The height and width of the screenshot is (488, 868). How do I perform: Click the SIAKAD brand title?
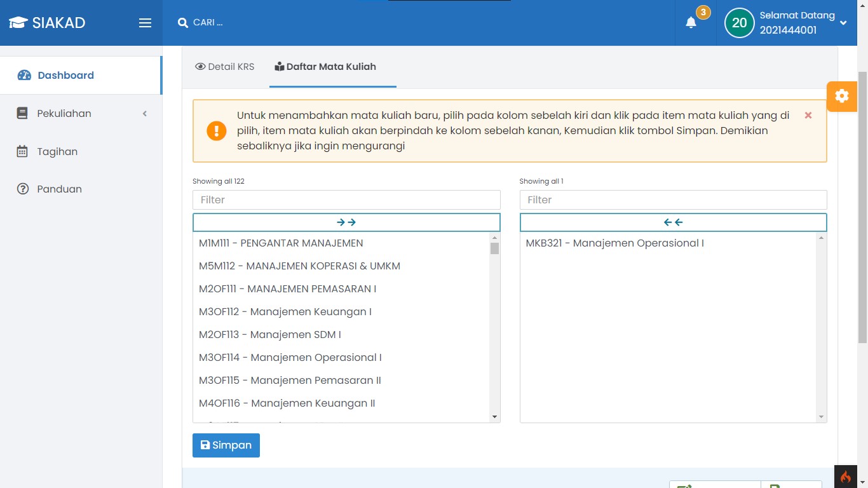(58, 23)
